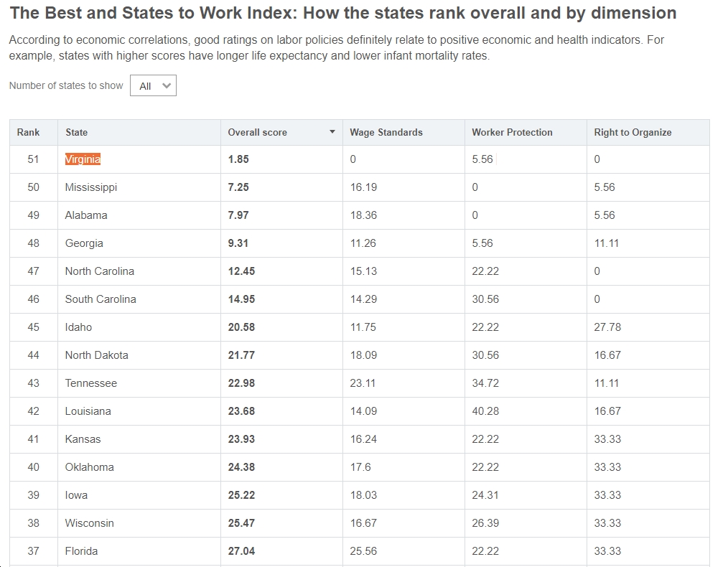
Task: Click the Kansas state name
Action: pyautogui.click(x=83, y=439)
